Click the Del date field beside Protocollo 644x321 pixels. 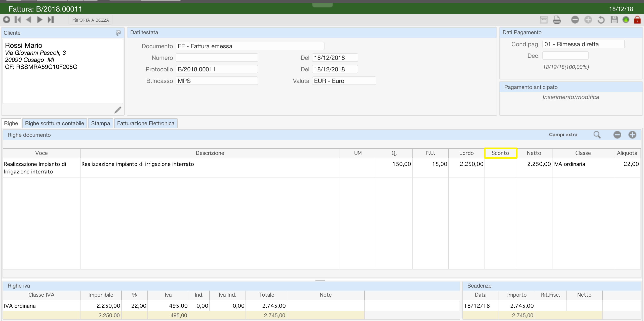pyautogui.click(x=335, y=69)
